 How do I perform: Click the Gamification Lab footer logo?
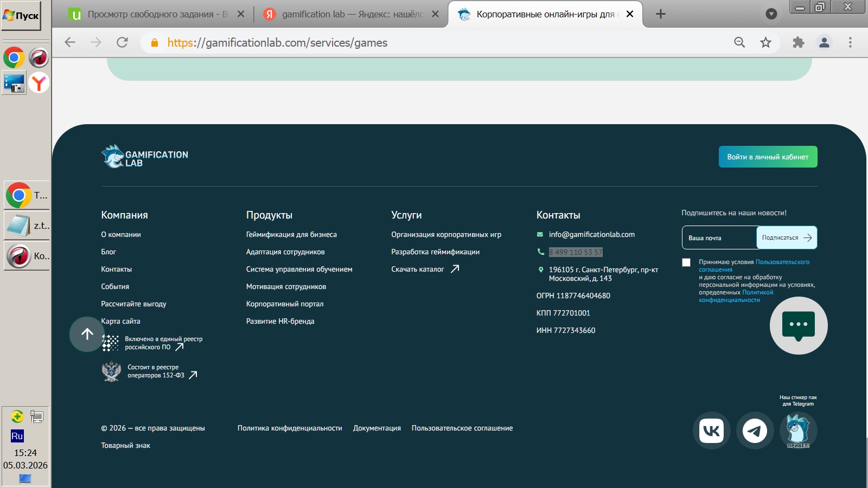pos(145,157)
